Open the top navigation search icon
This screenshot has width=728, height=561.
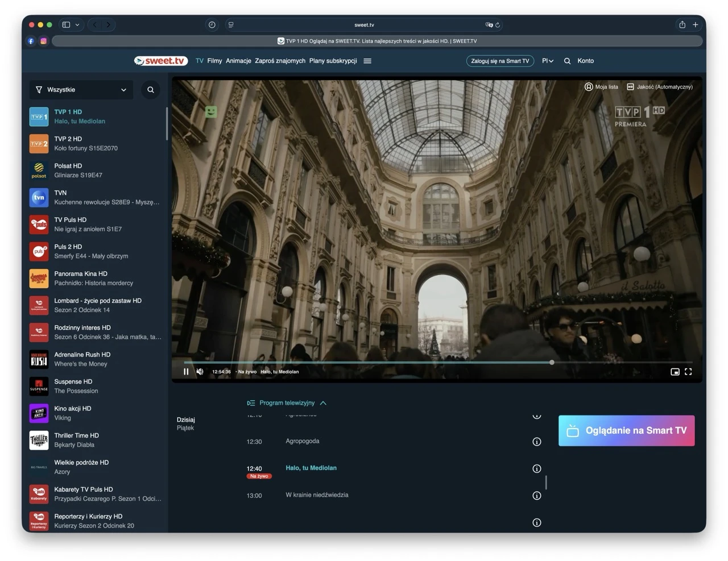click(567, 61)
